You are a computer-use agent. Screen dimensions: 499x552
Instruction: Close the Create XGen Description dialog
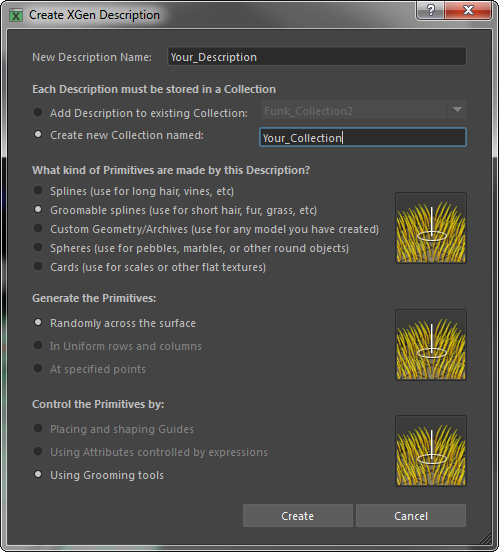[468, 10]
